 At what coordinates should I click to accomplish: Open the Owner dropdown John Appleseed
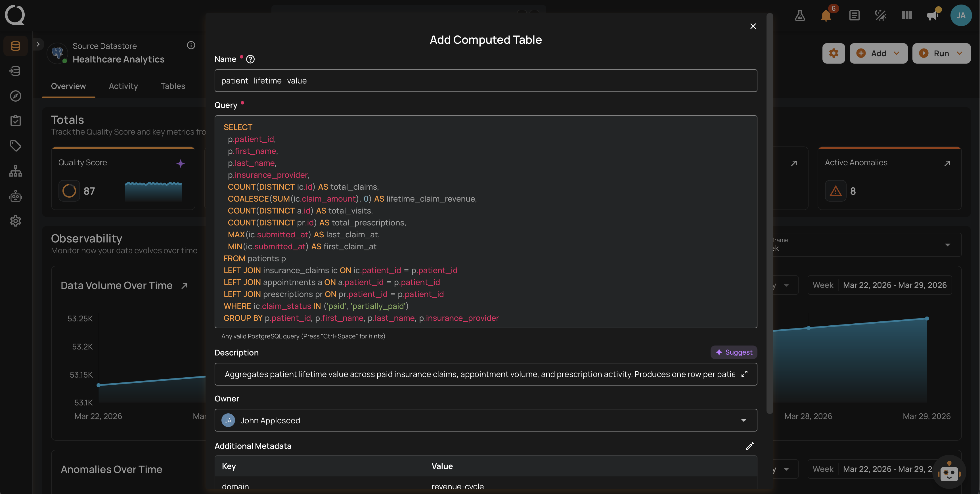(x=486, y=420)
